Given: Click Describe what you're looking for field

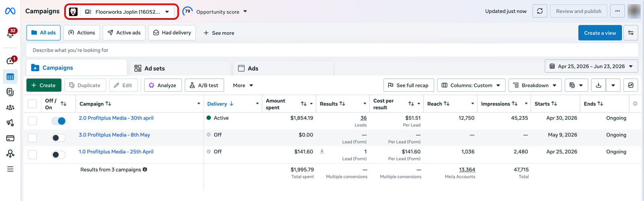Looking at the screenshot, I should 332,50.
